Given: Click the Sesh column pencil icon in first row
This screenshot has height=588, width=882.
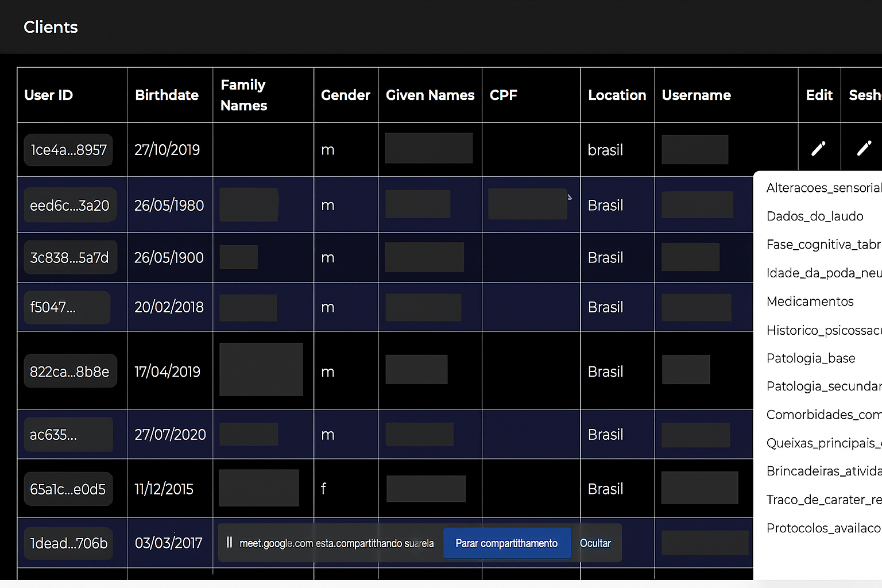Looking at the screenshot, I should [x=864, y=149].
